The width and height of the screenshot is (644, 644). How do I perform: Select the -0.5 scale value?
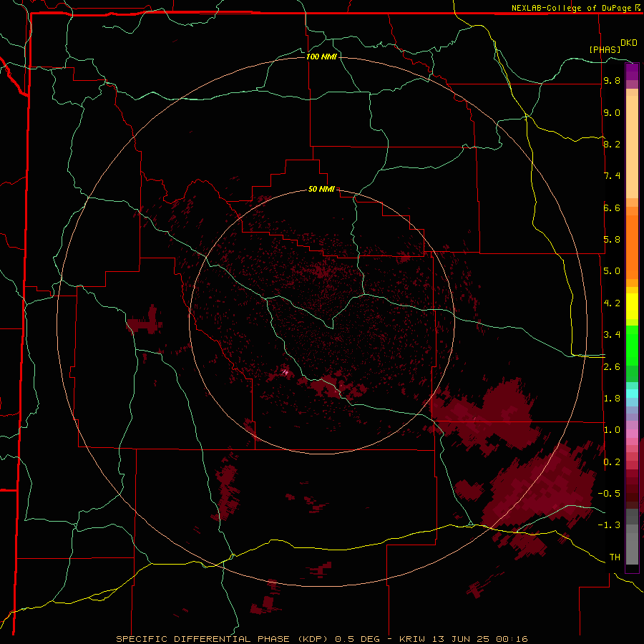(x=609, y=494)
